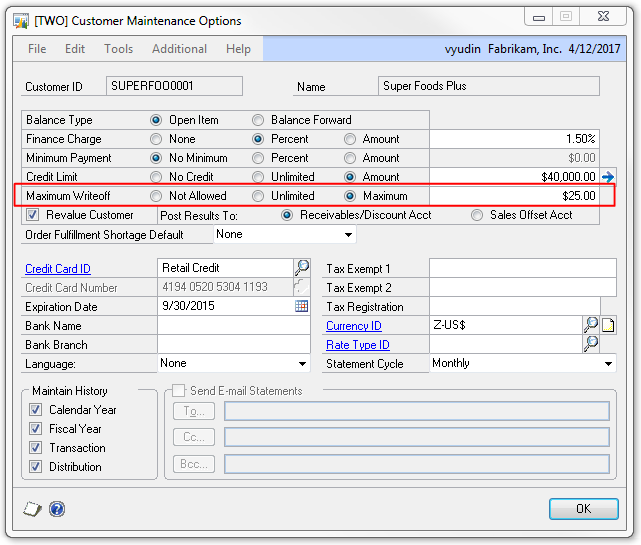Open the Language dropdown list

click(x=302, y=364)
